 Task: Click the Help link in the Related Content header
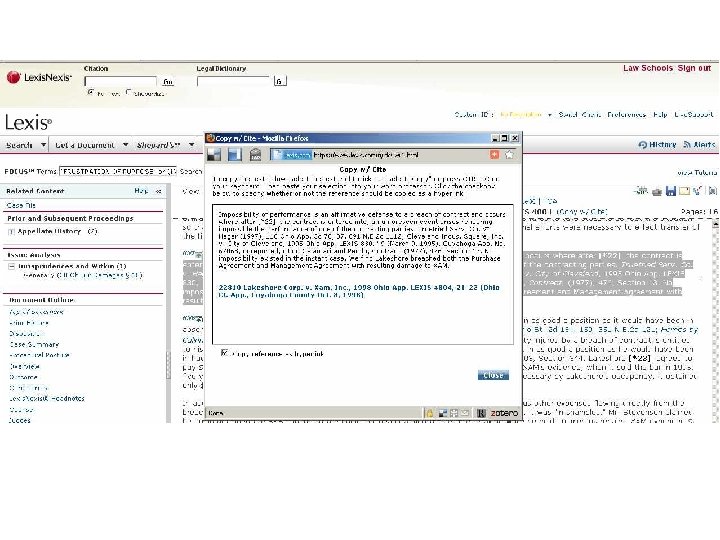point(141,191)
